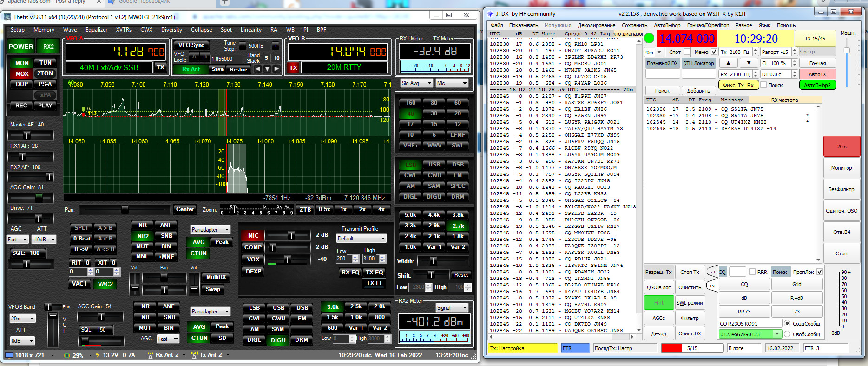Decrease tune step with the minus button
The image size is (868, 366).
click(x=242, y=46)
